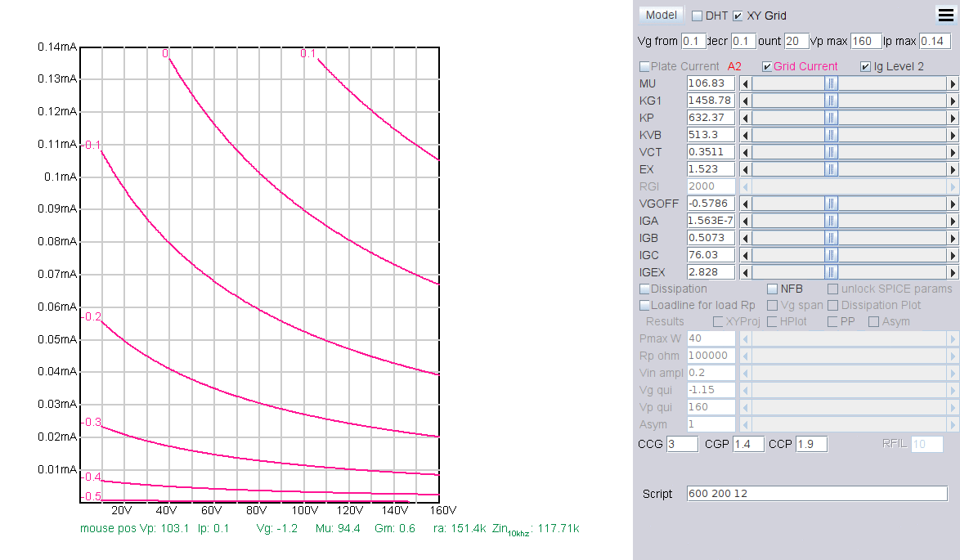This screenshot has width=960, height=560.
Task: Open the hamburger menu icon
Action: pos(945,15)
